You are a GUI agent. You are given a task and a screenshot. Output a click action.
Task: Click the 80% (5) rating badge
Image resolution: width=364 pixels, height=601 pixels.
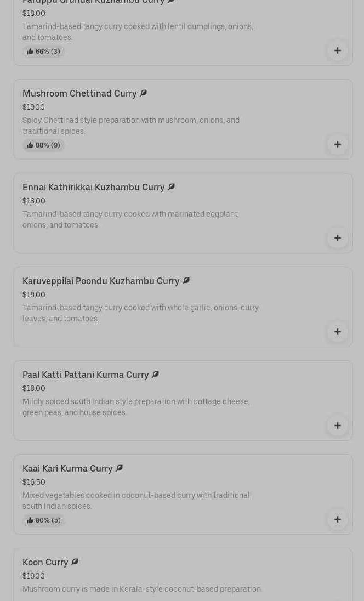(x=43, y=520)
